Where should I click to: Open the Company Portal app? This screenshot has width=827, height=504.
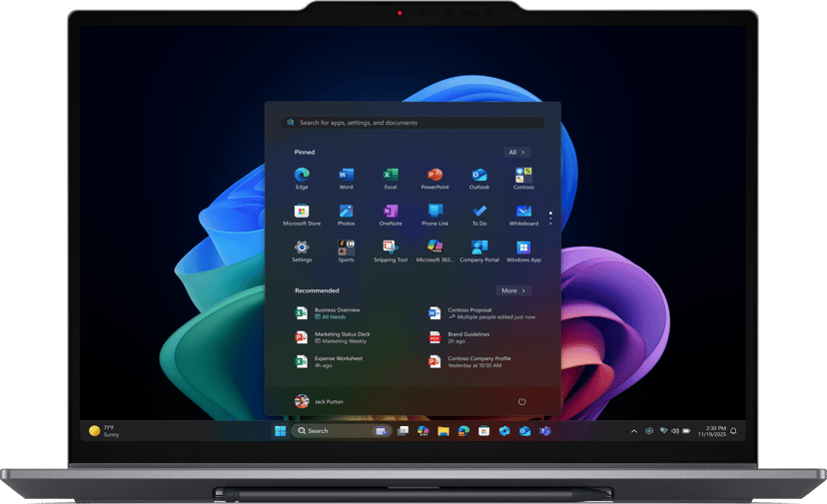pyautogui.click(x=478, y=251)
